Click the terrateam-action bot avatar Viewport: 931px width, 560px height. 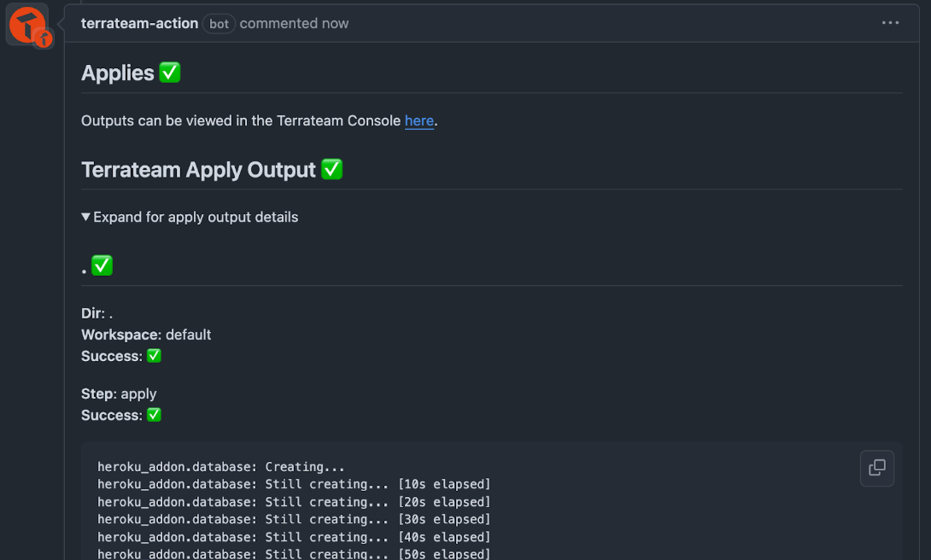[x=27, y=25]
